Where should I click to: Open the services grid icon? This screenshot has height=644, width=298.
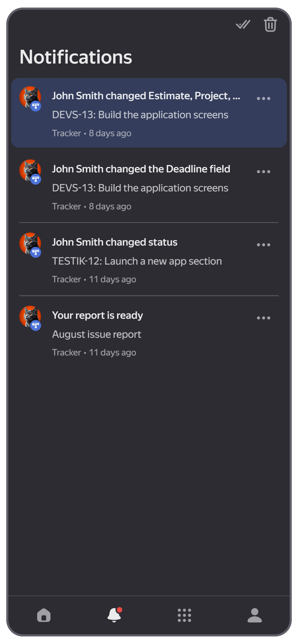pyautogui.click(x=184, y=615)
